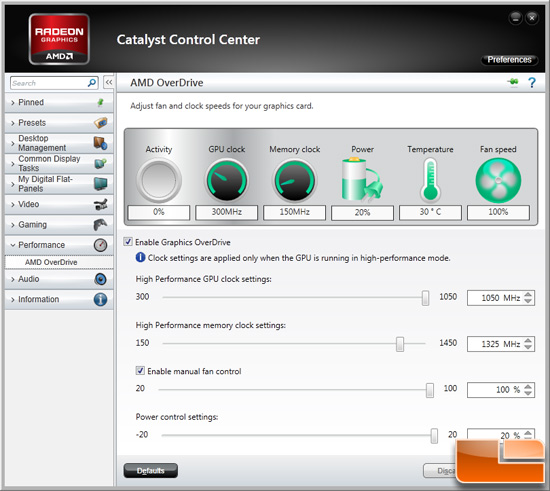550x491 pixels.
Task: Decrease memory clock with the down spinner arrow
Action: (528, 347)
